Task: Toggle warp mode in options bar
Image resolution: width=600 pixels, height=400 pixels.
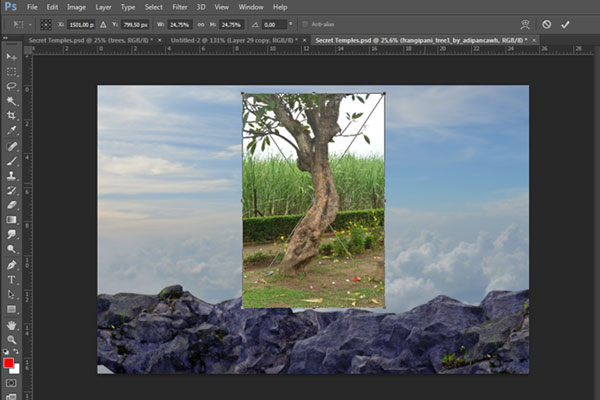Action: tap(526, 23)
